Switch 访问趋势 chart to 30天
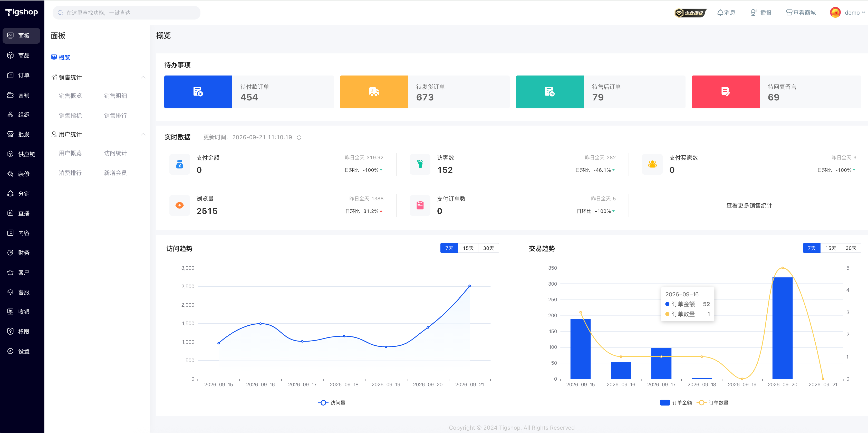The width and height of the screenshot is (868, 433). click(x=489, y=248)
